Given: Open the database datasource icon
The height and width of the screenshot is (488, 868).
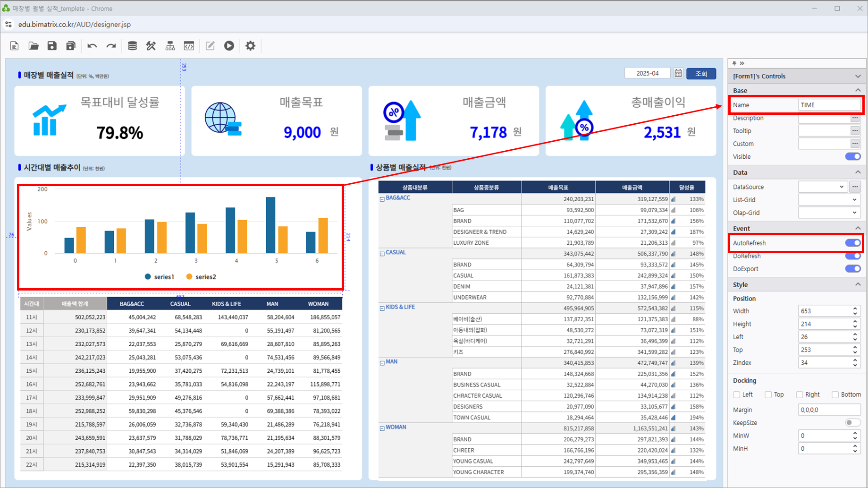Looking at the screenshot, I should [x=132, y=46].
